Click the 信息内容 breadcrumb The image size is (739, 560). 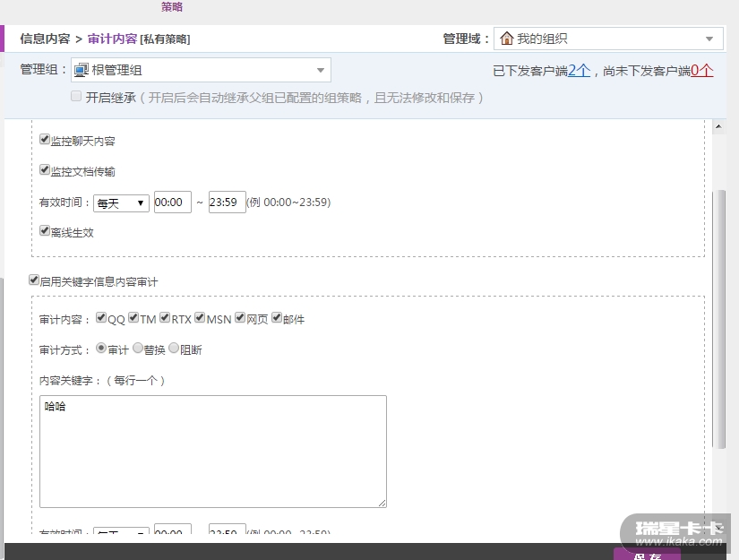click(x=45, y=39)
